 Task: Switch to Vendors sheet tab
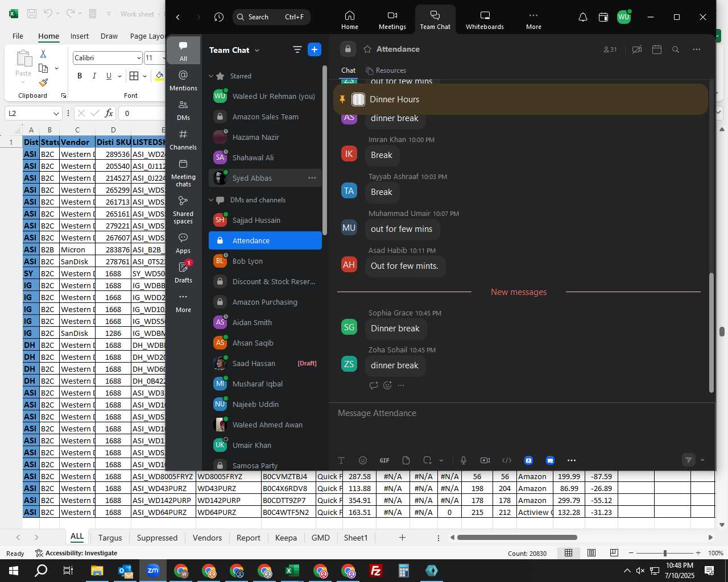[x=207, y=538]
